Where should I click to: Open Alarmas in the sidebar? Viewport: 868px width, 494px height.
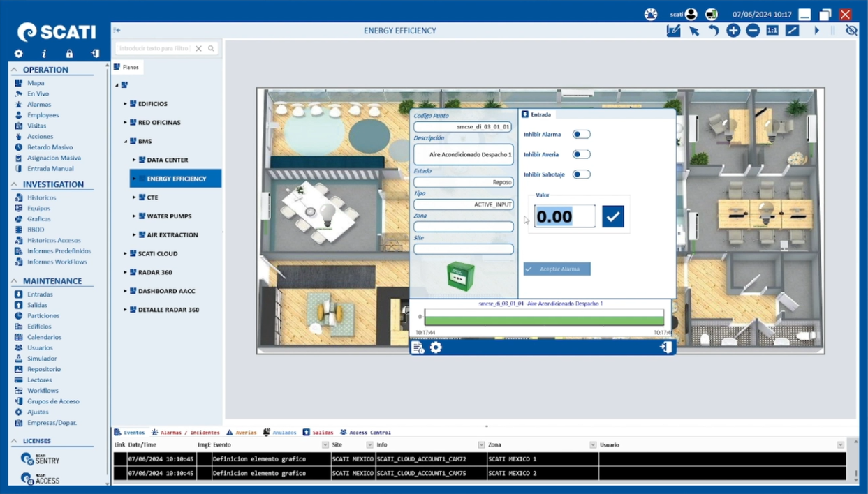[39, 105]
